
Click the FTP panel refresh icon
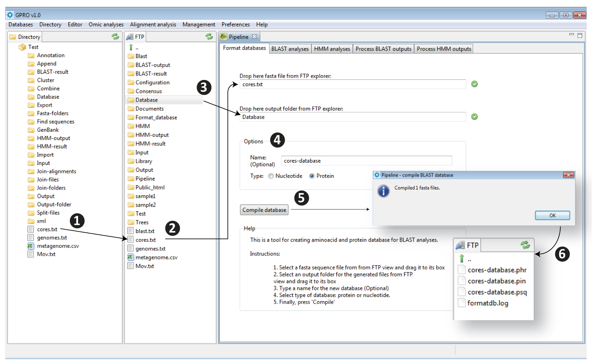click(x=209, y=37)
